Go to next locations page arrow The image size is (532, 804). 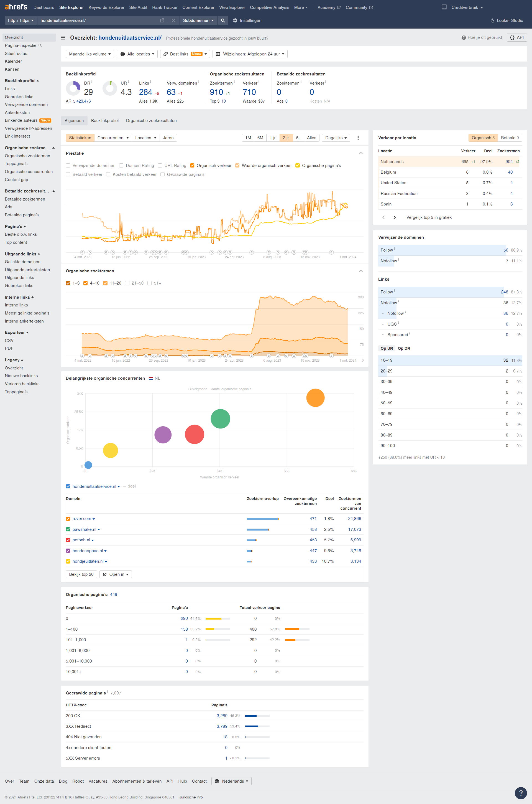point(395,217)
